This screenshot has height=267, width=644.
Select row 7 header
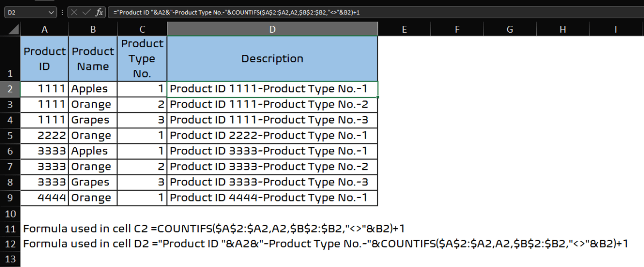(x=10, y=167)
